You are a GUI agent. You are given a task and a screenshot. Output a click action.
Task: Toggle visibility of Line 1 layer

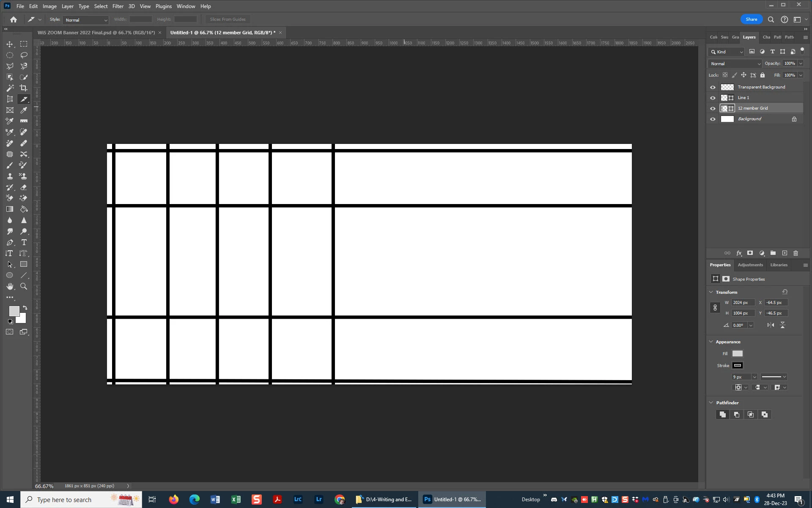(x=713, y=98)
